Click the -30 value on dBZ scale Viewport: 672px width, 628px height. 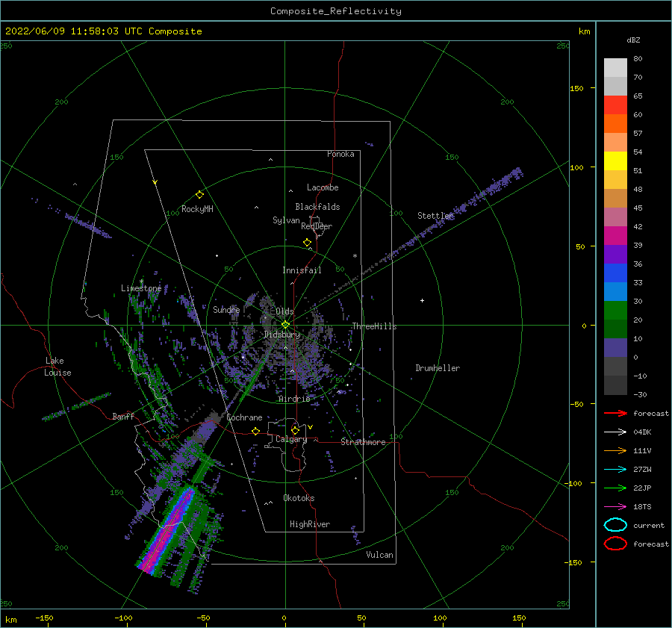click(640, 395)
